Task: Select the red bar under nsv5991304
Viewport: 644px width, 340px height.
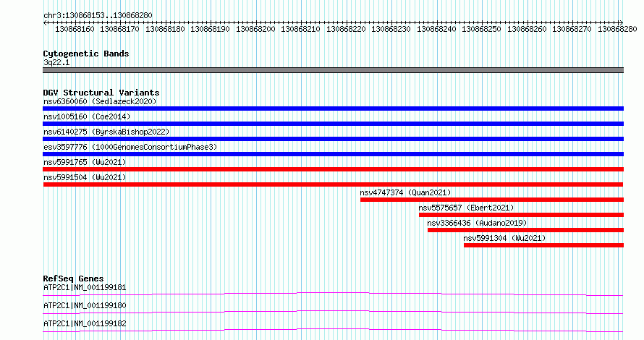Action: (544, 245)
